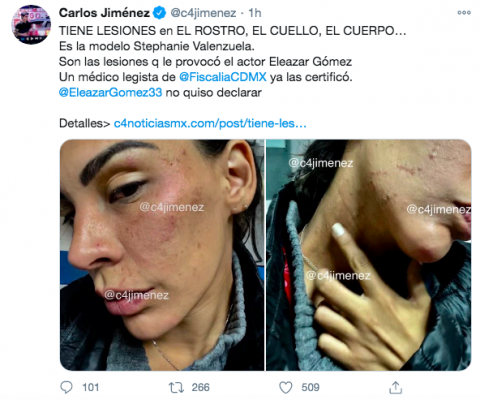Like the tweet with the heart icon
Viewport: 480px width, 400px height.
click(286, 387)
